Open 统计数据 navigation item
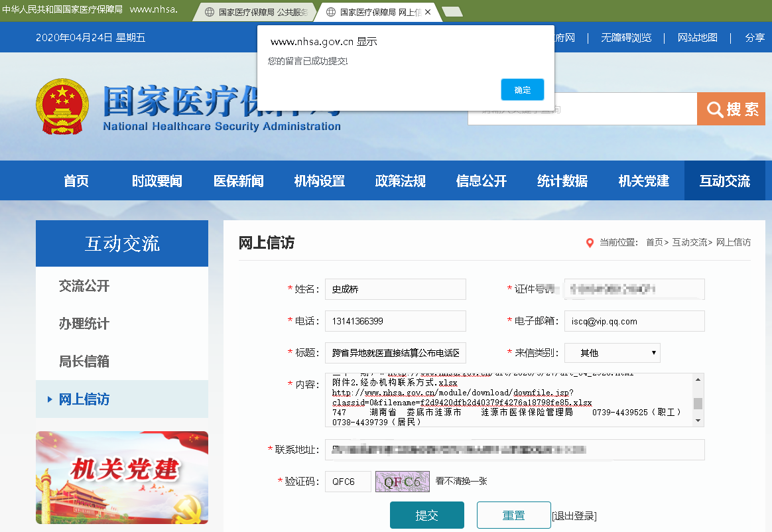This screenshot has width=772, height=532. click(562, 181)
